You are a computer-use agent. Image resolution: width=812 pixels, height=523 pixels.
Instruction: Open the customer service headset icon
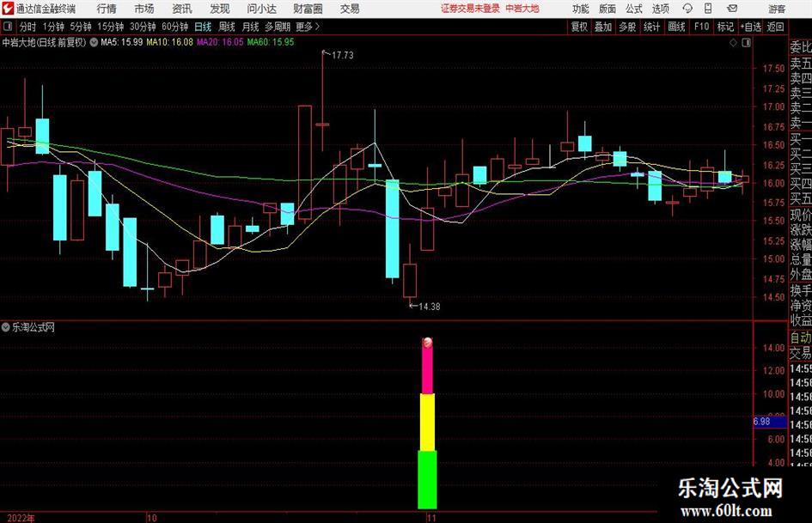tap(687, 9)
